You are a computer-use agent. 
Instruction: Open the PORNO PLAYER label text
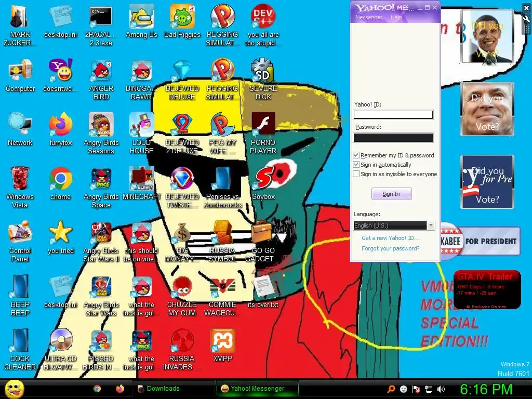(263, 147)
